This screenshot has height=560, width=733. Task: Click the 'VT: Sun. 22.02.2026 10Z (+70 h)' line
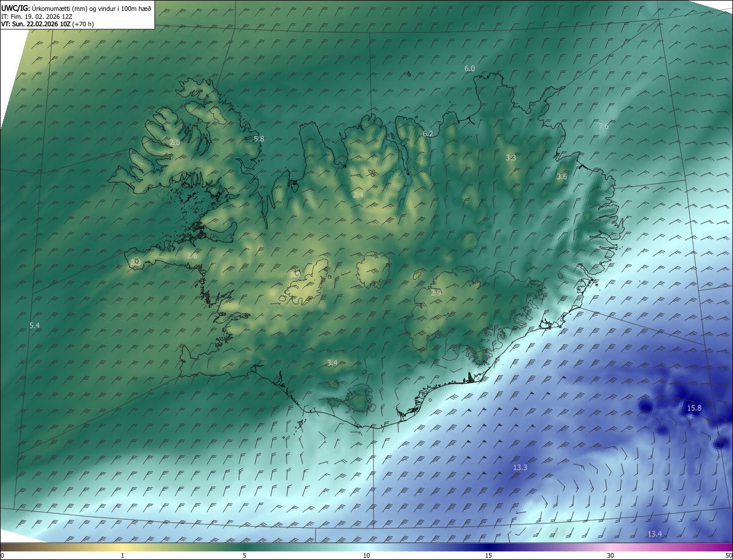coord(48,24)
